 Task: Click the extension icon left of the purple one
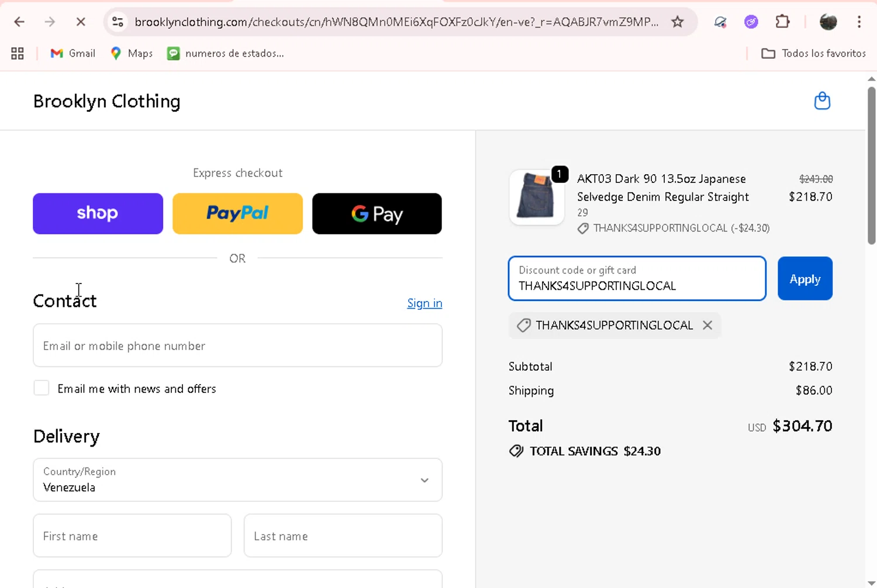(720, 22)
